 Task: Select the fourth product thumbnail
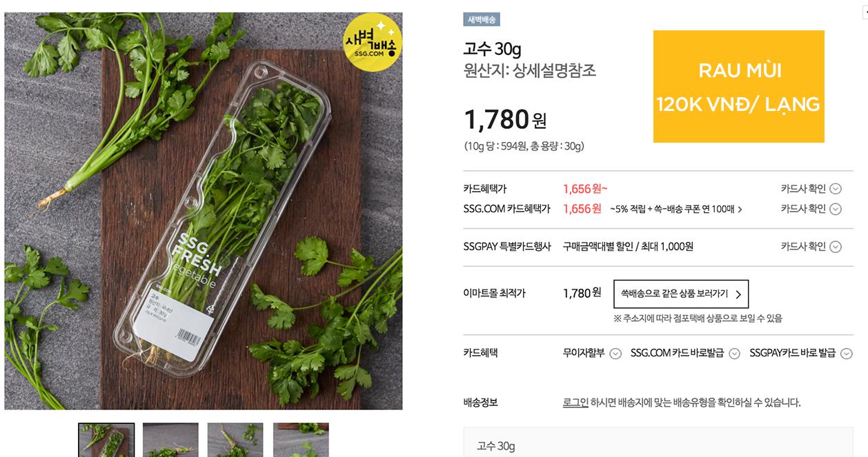click(301, 440)
